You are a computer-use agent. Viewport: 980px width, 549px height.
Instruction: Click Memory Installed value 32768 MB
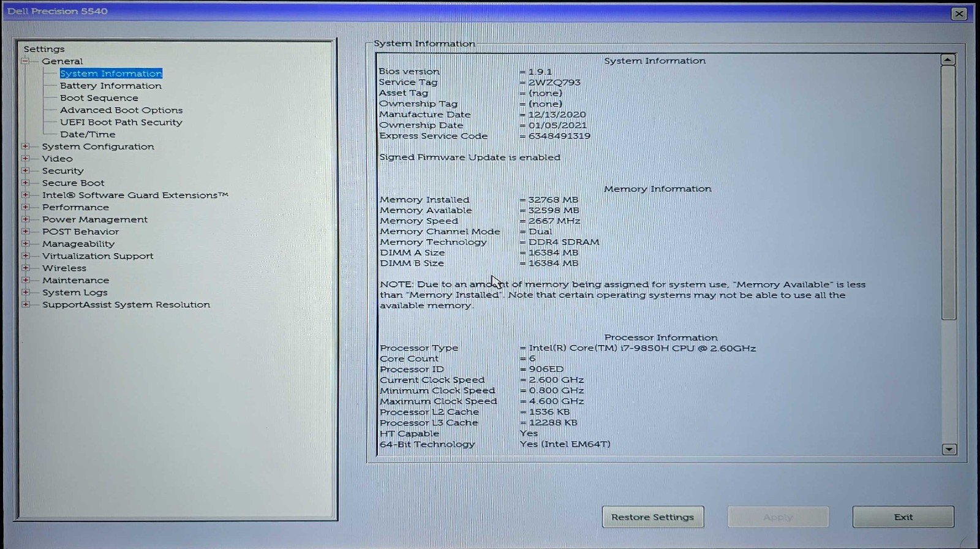point(553,200)
